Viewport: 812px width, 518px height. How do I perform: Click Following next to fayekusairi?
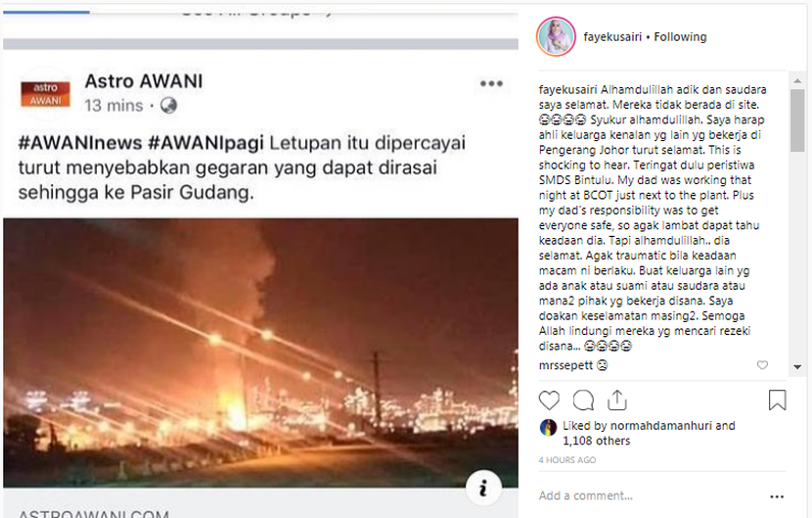point(680,37)
